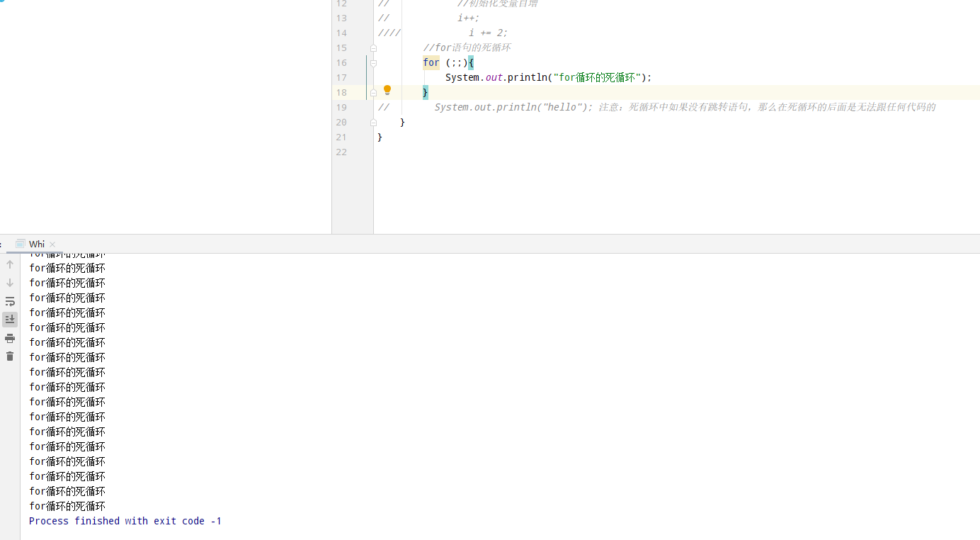Click line number 14 in the gutter
980x540 pixels.
coord(341,33)
